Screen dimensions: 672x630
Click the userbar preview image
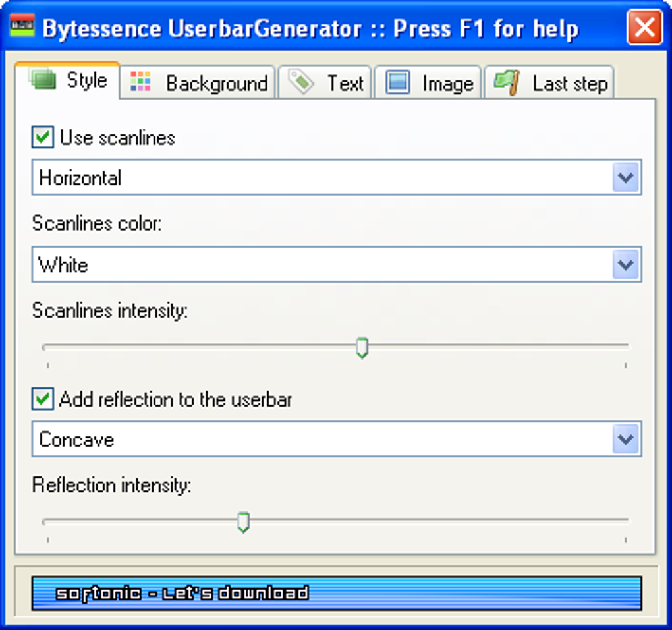[x=336, y=593]
